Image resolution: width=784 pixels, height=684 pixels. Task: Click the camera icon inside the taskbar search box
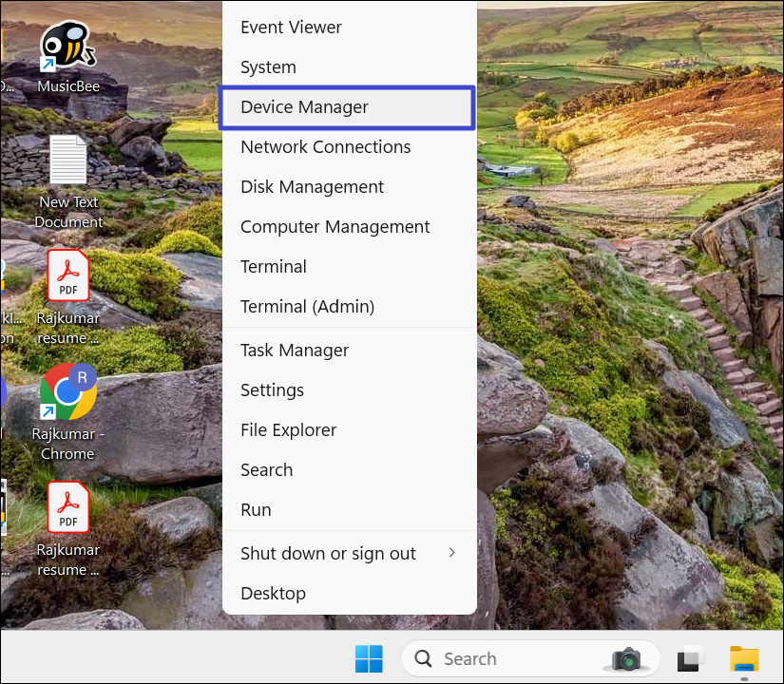coord(626,658)
